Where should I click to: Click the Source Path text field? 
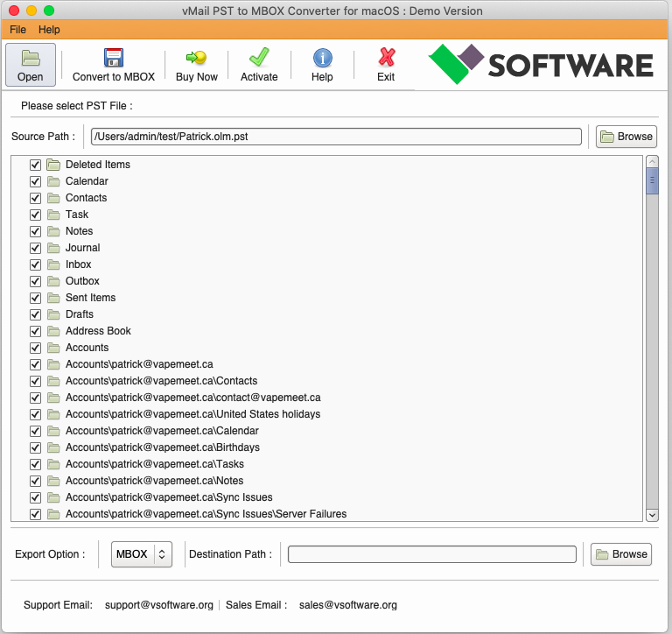336,137
